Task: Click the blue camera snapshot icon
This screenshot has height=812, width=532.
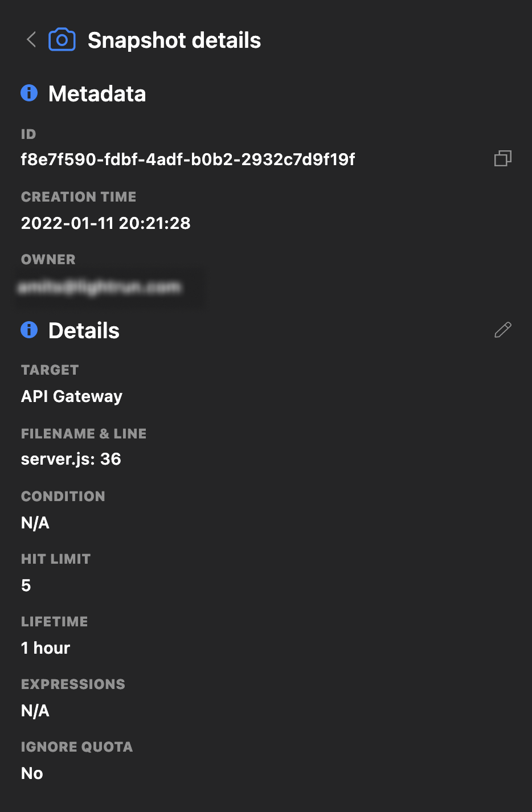Action: (62, 40)
